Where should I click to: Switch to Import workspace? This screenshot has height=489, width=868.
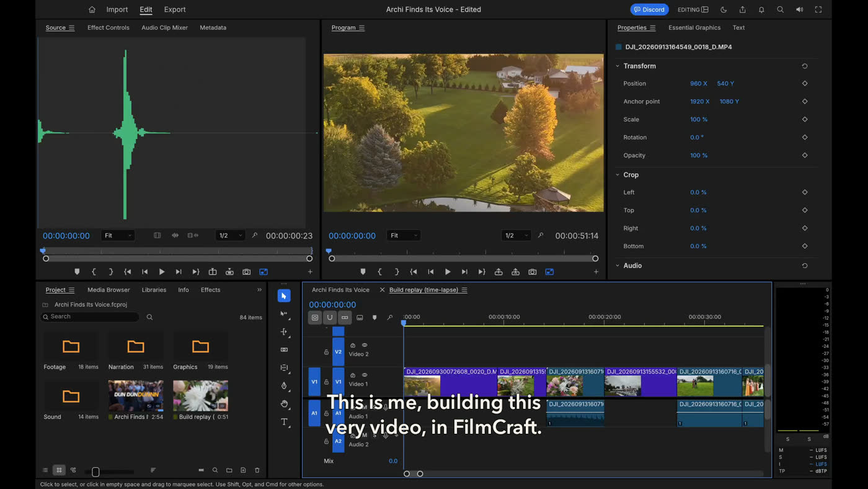pos(117,9)
